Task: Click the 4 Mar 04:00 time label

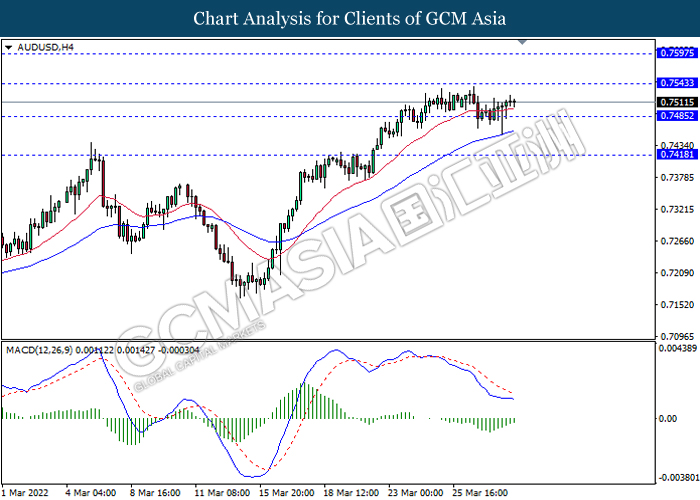Action: click(x=91, y=493)
